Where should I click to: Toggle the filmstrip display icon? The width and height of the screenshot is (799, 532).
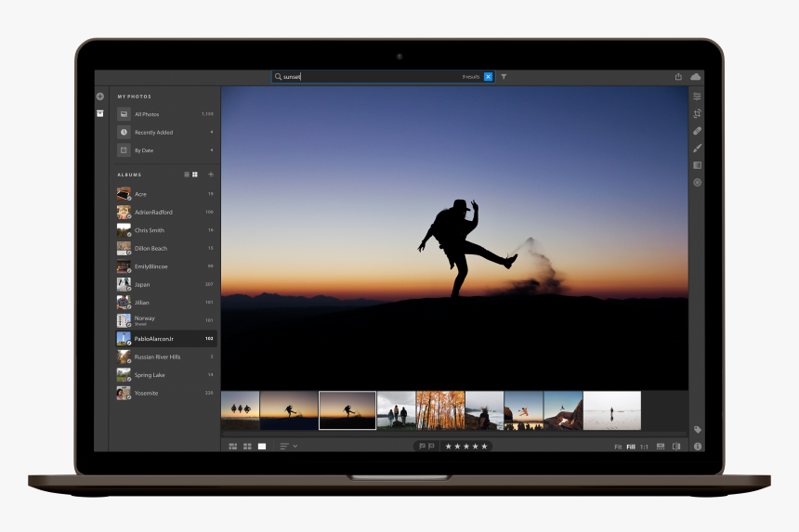661,447
